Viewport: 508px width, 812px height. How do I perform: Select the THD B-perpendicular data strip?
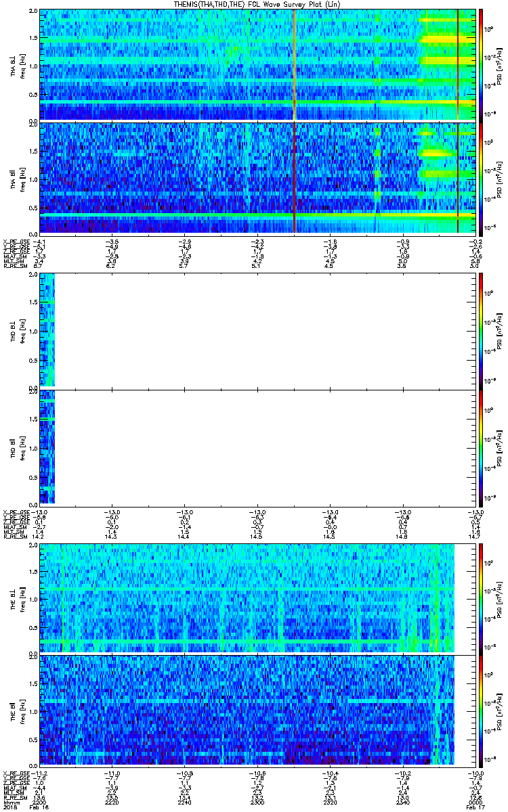47,330
